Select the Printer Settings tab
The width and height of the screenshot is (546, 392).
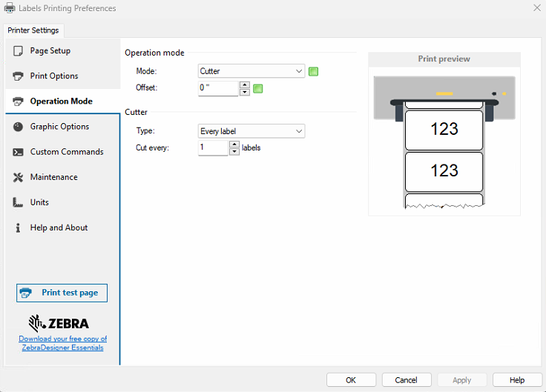(x=33, y=30)
